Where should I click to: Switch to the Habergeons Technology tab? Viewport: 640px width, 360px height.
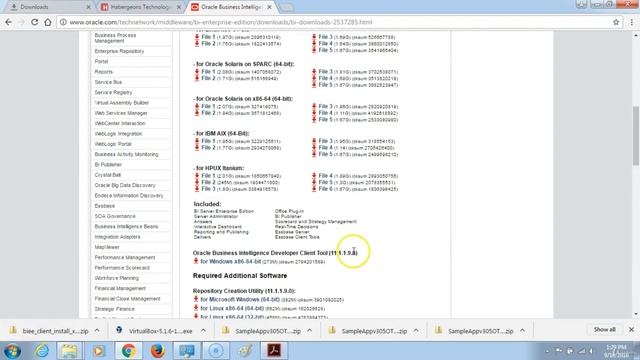pos(141,7)
